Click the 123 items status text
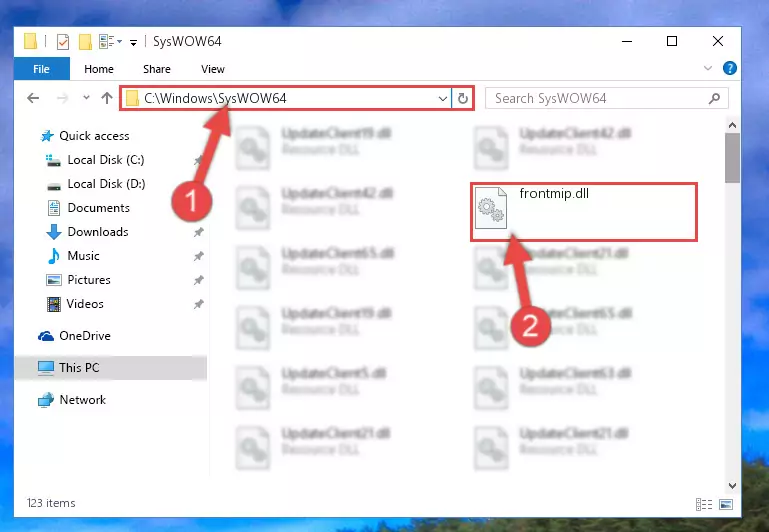 pyautogui.click(x=51, y=503)
